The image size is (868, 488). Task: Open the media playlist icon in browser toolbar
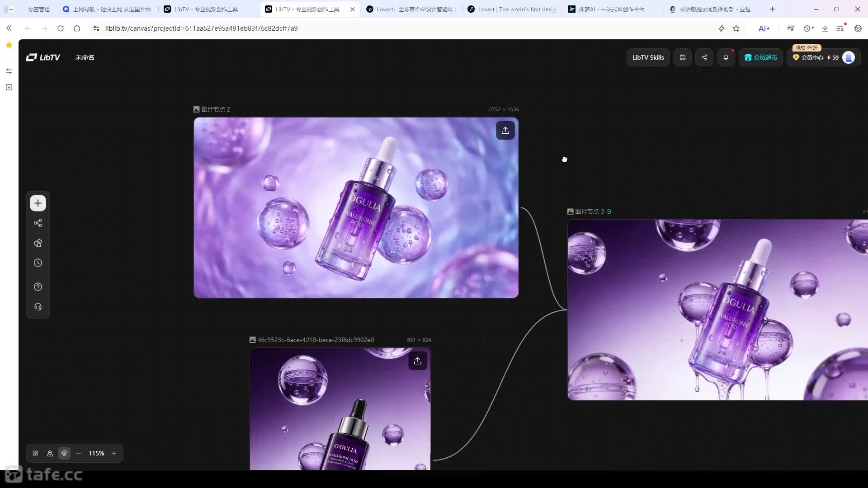coord(791,28)
